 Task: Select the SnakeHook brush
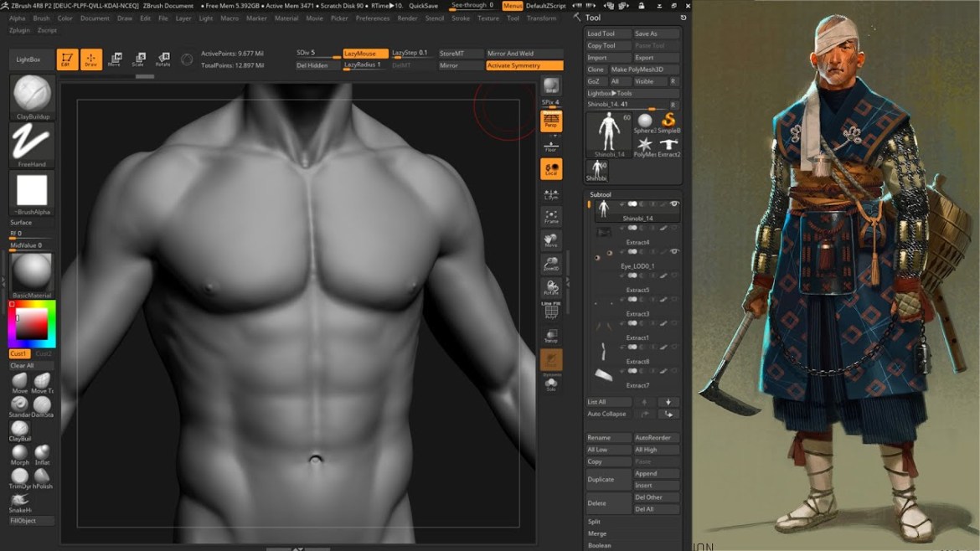19,502
